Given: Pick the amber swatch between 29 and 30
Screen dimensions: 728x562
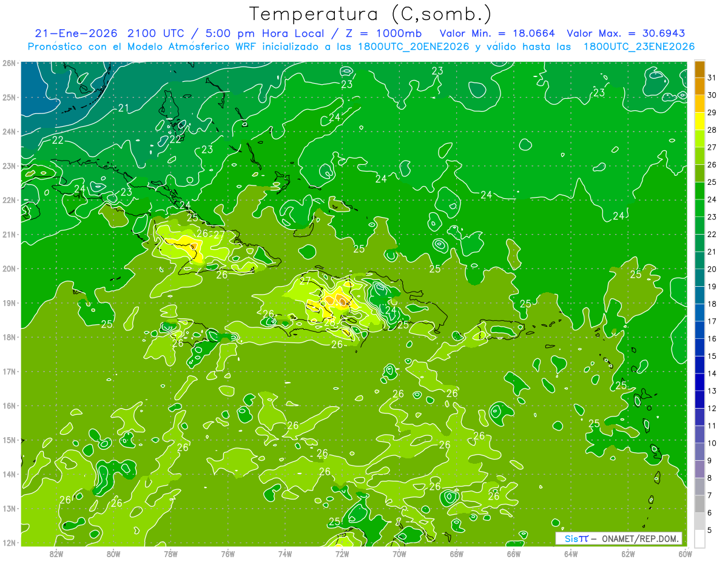Looking at the screenshot, I should point(699,103).
